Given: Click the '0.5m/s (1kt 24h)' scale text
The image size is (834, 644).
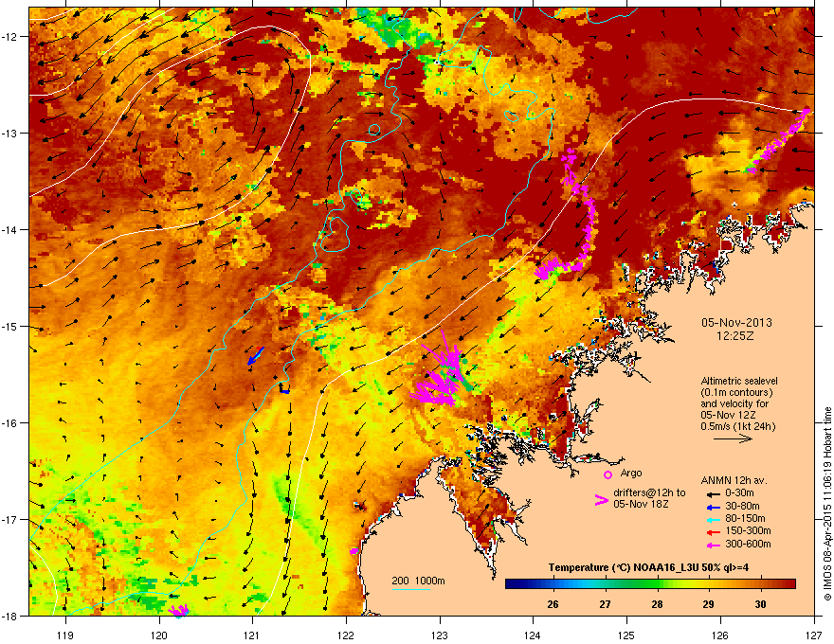Looking at the screenshot, I should pos(737,427).
